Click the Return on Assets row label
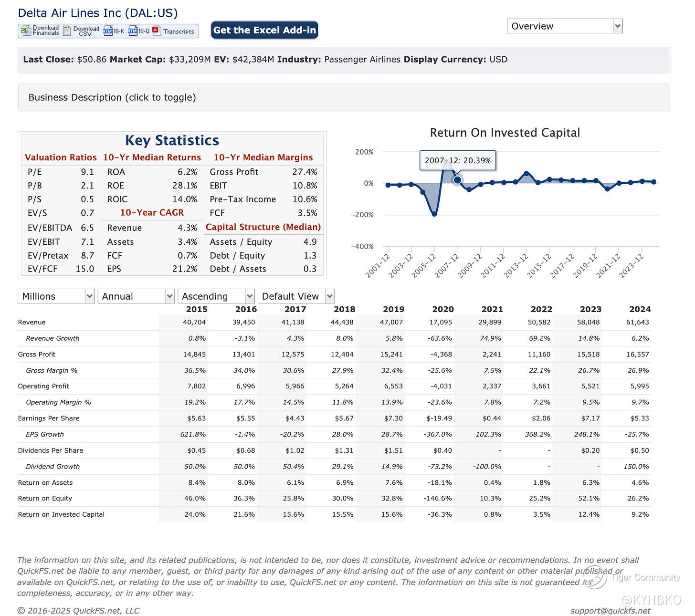The height and width of the screenshot is (616, 695). (45, 482)
